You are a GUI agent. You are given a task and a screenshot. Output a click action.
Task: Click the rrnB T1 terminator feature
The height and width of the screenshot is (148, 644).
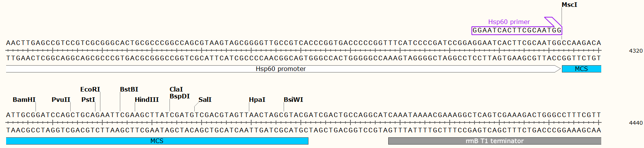click(495, 141)
